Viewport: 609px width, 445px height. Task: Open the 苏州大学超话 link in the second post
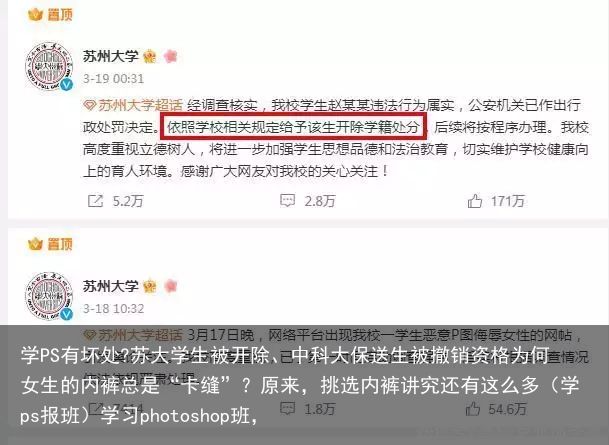pyautogui.click(x=133, y=335)
